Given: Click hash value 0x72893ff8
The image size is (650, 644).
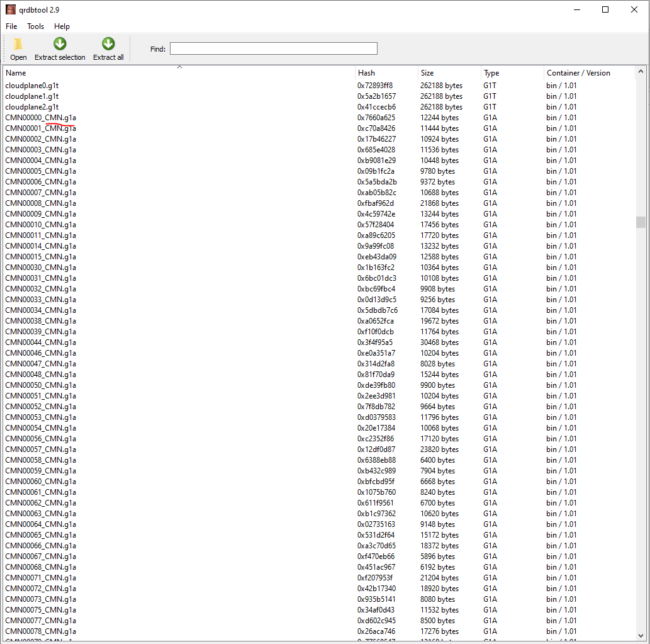Looking at the screenshot, I should (375, 86).
